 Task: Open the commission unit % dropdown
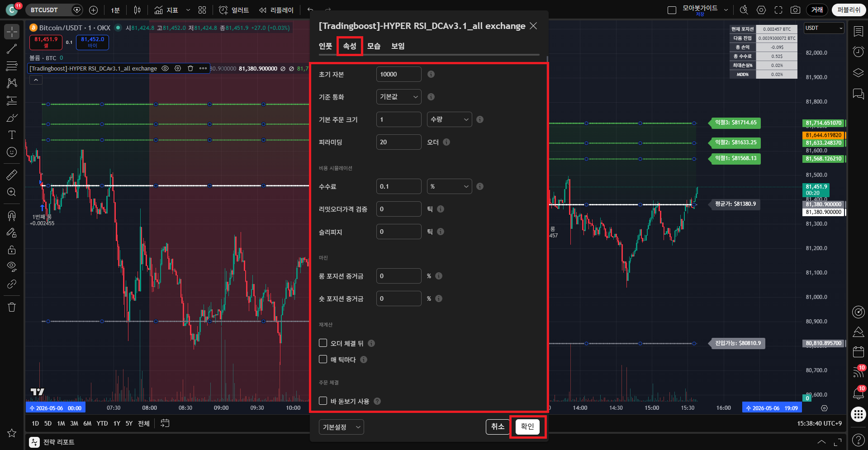(x=449, y=186)
